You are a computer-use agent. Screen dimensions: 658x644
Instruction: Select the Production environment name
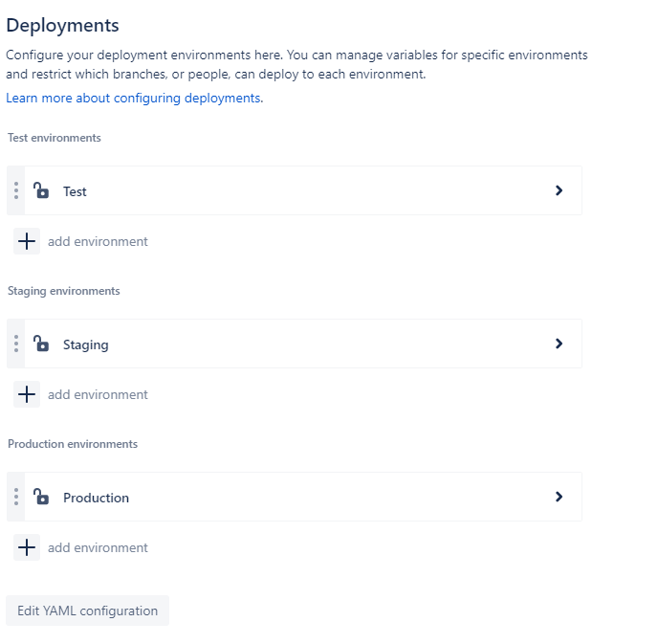tap(96, 498)
